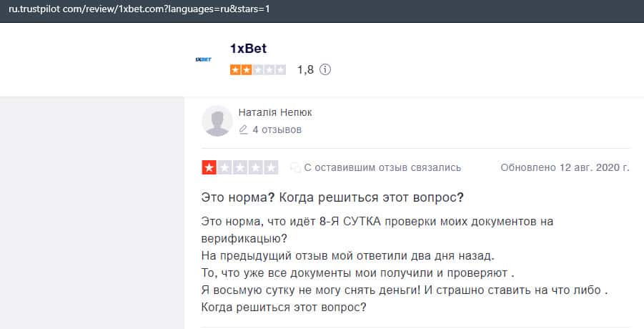This screenshot has height=329, width=644.
Task: Click the first orange star of the 1xBet rating
Action: tap(235, 70)
